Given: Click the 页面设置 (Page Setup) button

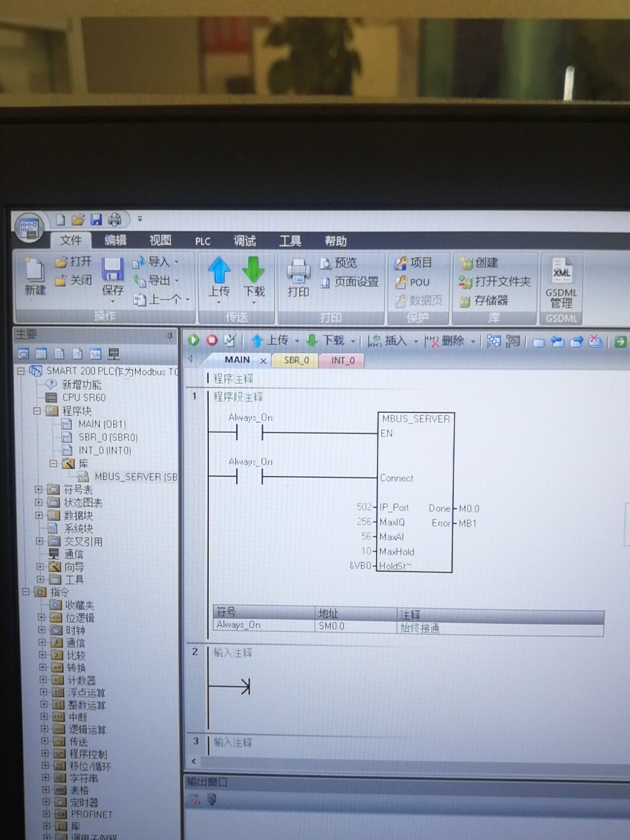Looking at the screenshot, I should point(350,282).
